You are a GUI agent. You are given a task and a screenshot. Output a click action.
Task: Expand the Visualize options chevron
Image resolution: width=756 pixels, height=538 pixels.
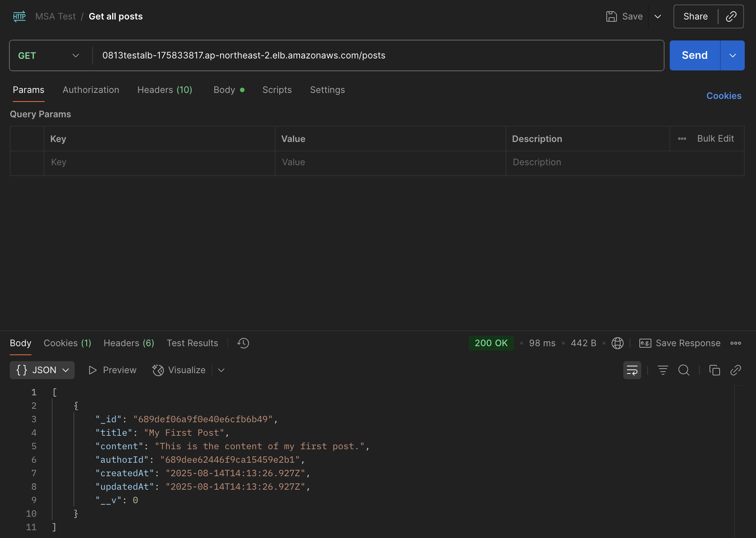pos(221,370)
